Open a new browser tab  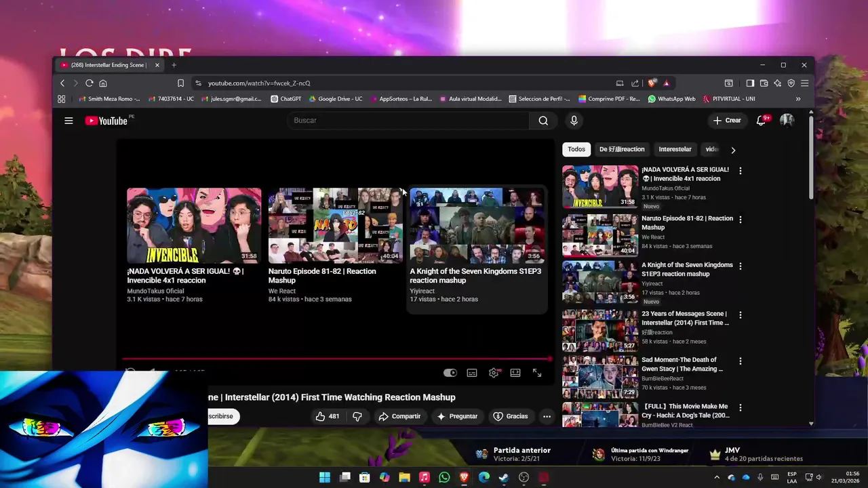tap(174, 65)
